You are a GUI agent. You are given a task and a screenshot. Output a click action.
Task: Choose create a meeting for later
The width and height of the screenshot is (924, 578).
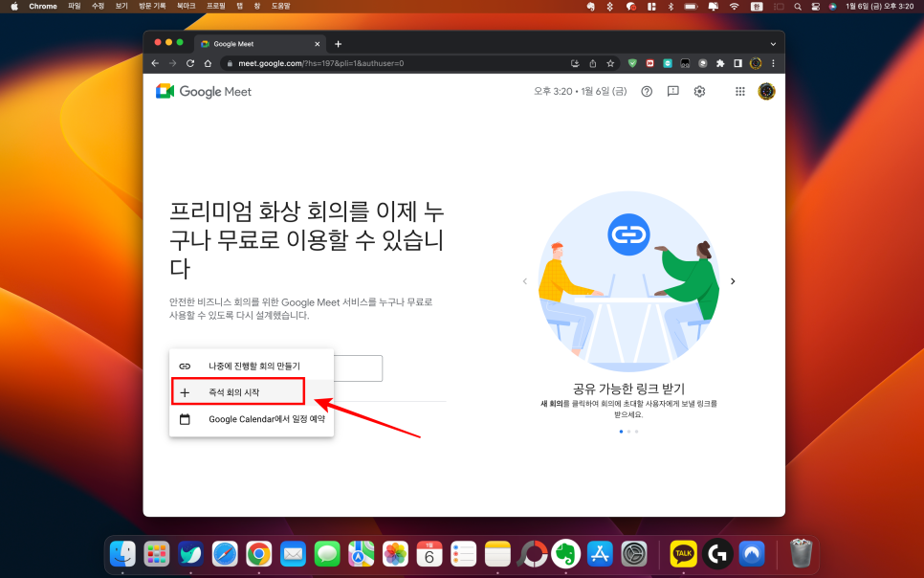coord(252,366)
